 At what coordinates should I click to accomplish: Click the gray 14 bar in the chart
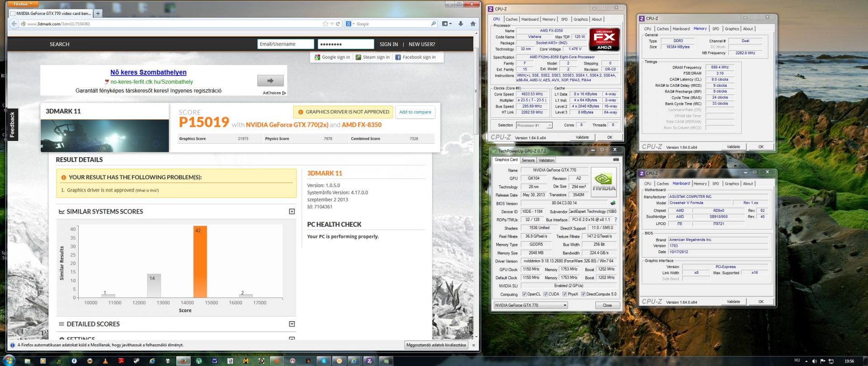(x=154, y=286)
